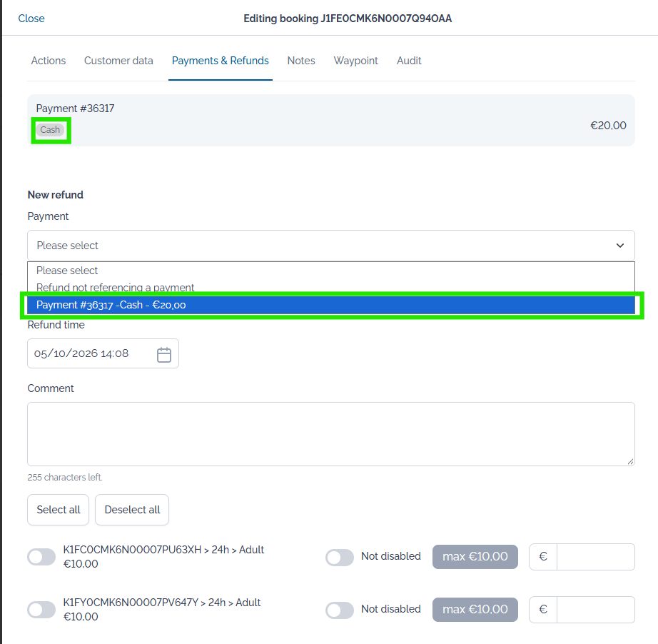Click the '255 characters left.' counter text
This screenshot has width=658, height=644.
pyautogui.click(x=65, y=478)
